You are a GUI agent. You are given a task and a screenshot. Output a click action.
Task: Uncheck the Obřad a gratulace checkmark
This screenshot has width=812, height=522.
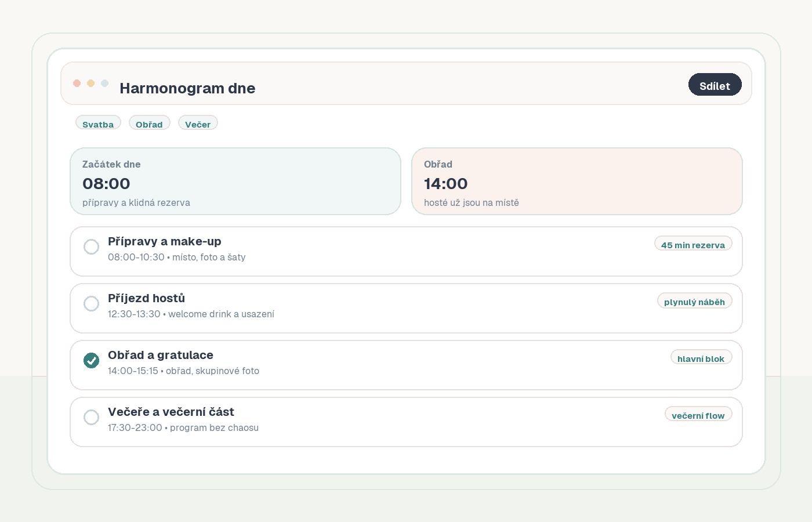91,360
